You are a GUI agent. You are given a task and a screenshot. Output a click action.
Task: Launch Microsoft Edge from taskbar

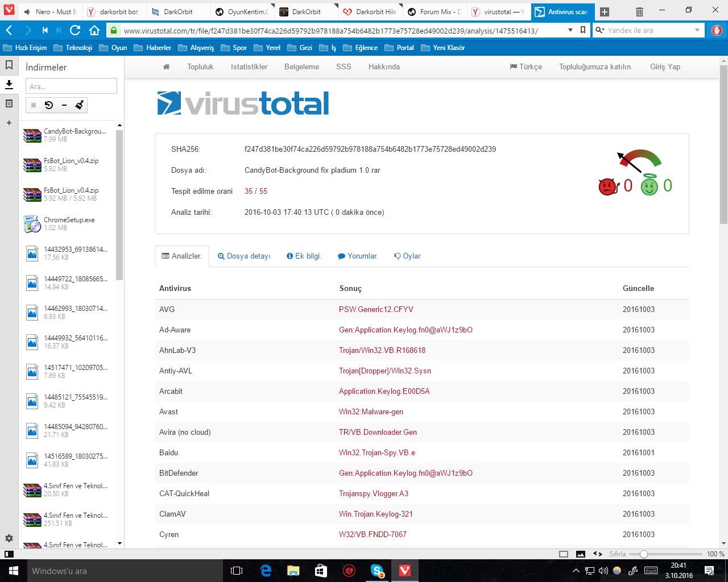(x=266, y=571)
